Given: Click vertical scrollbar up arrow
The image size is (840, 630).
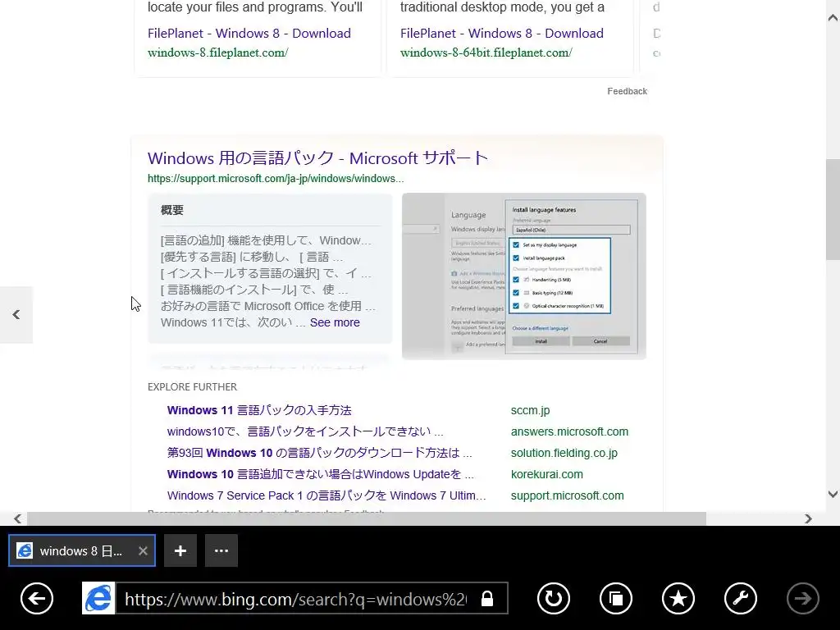Looking at the screenshot, I should click(x=833, y=18).
